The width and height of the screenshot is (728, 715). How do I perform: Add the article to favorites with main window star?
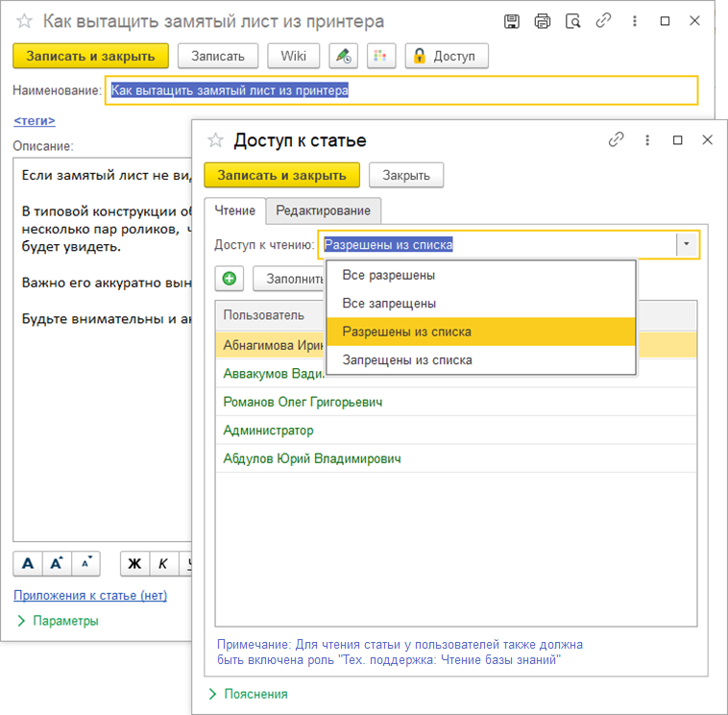(25, 21)
